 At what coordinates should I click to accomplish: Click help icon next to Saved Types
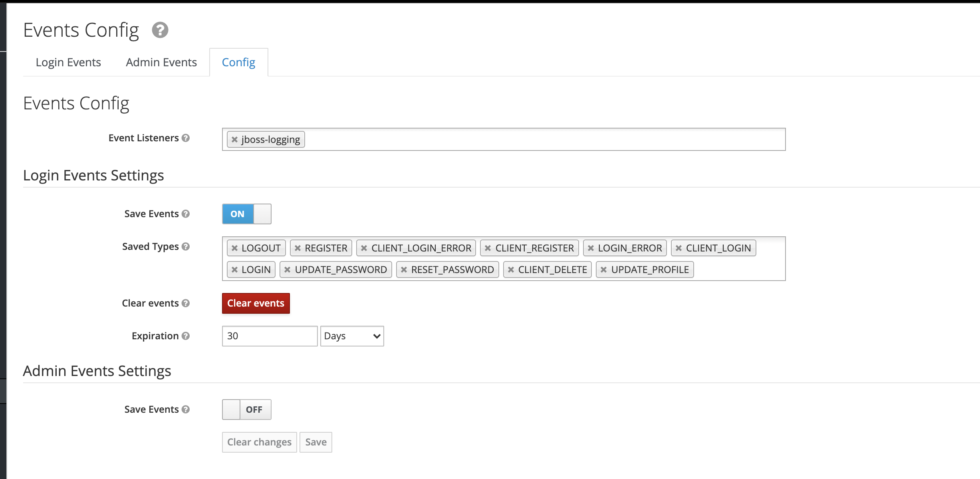click(186, 247)
